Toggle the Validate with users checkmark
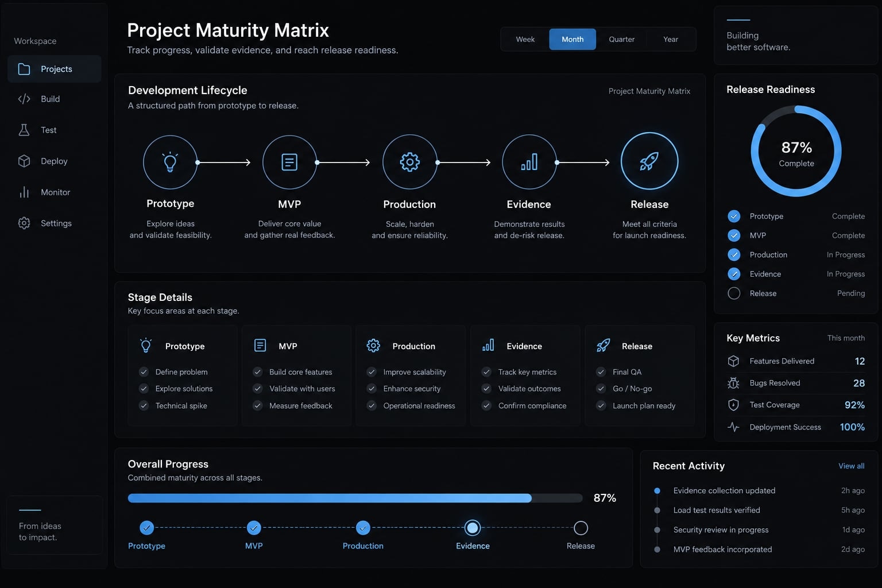Viewport: 882px width, 588px height. [x=257, y=389]
